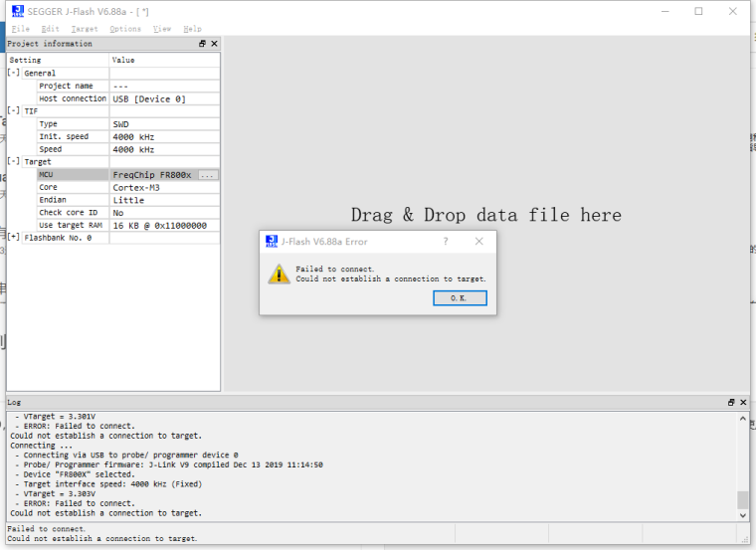Image resolution: width=756 pixels, height=550 pixels.
Task: Select the MCU row
Action: [127, 174]
